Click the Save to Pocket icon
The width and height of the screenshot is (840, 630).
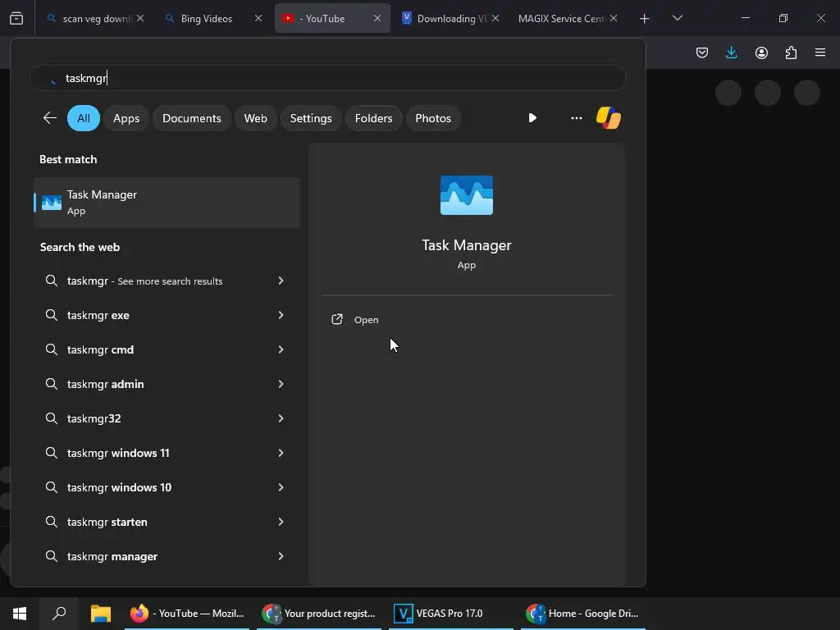702,52
